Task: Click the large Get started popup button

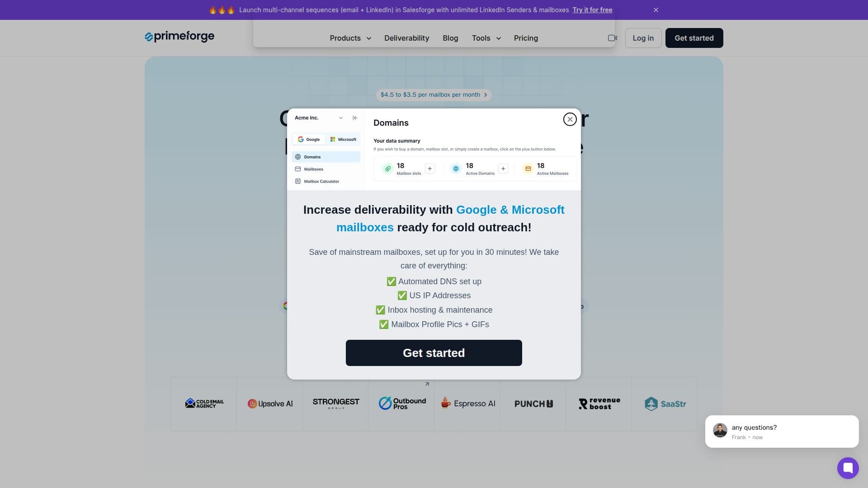Action: pos(434,353)
